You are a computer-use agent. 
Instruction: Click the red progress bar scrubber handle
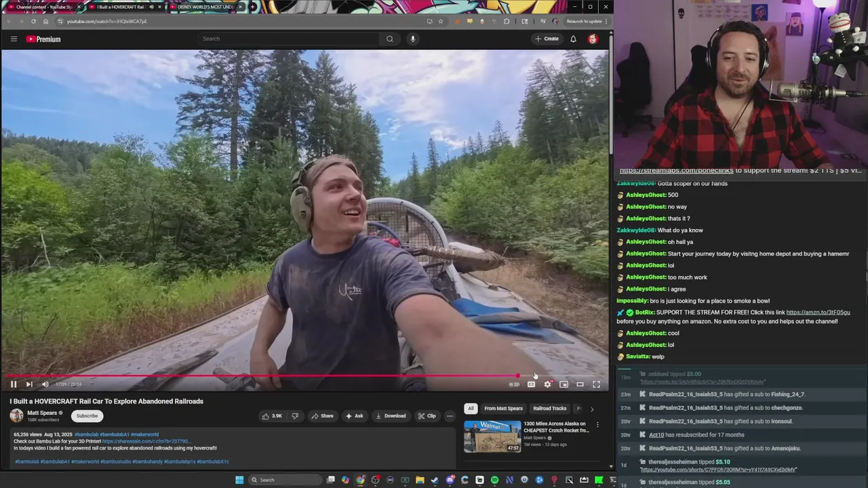point(518,375)
